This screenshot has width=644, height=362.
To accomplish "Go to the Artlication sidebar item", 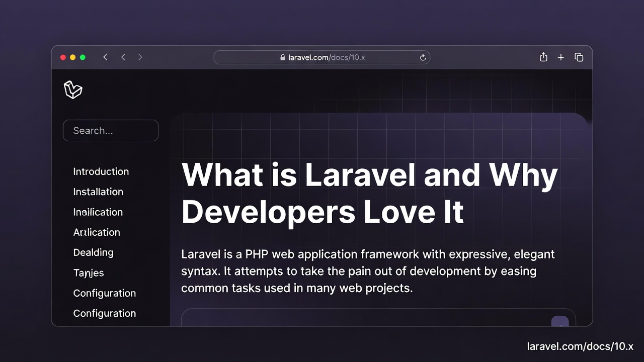I will (97, 232).
